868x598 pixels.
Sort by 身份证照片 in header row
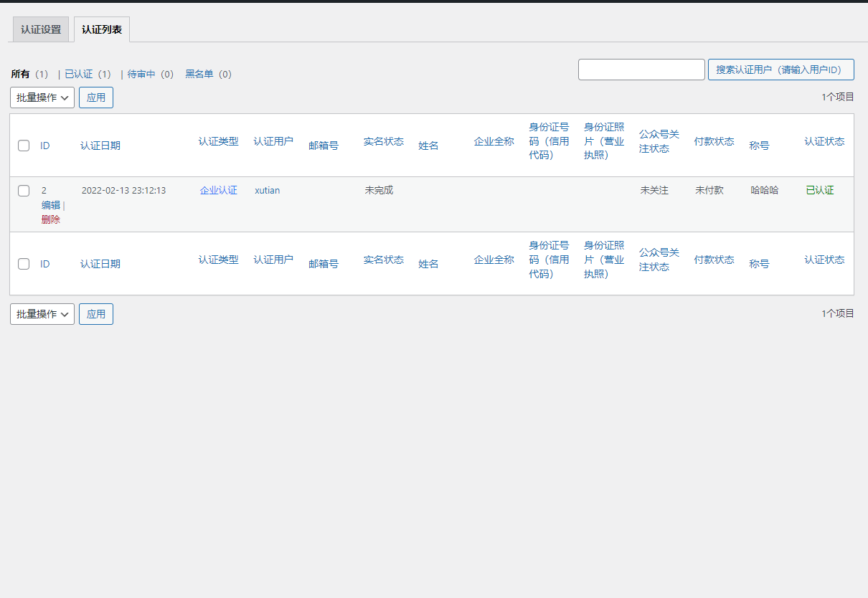point(604,141)
